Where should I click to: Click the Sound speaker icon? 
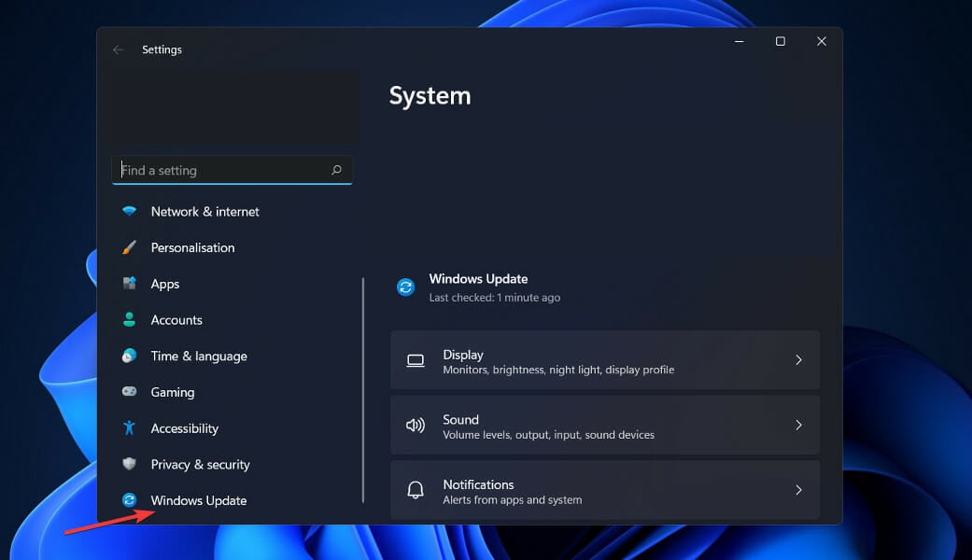[415, 425]
